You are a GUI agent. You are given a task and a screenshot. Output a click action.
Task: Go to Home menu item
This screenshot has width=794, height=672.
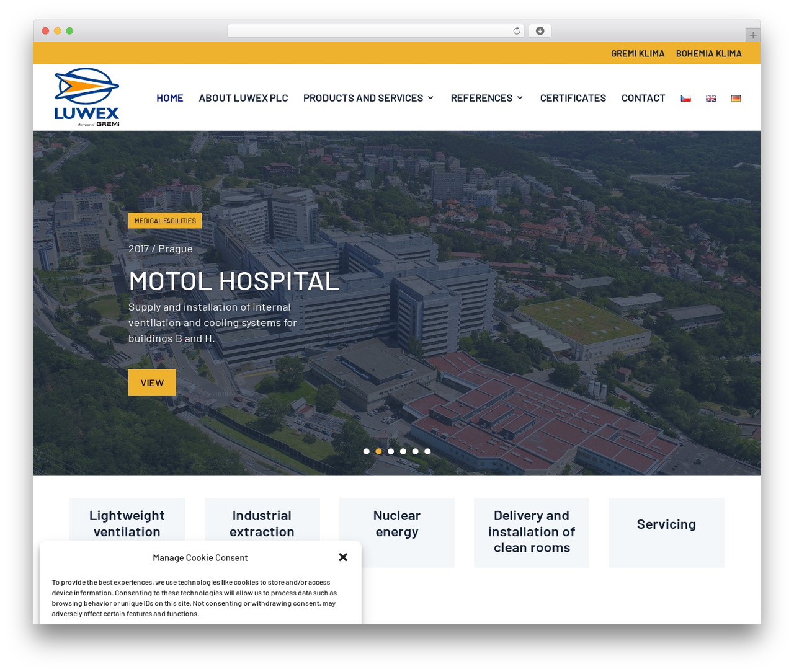coord(170,98)
